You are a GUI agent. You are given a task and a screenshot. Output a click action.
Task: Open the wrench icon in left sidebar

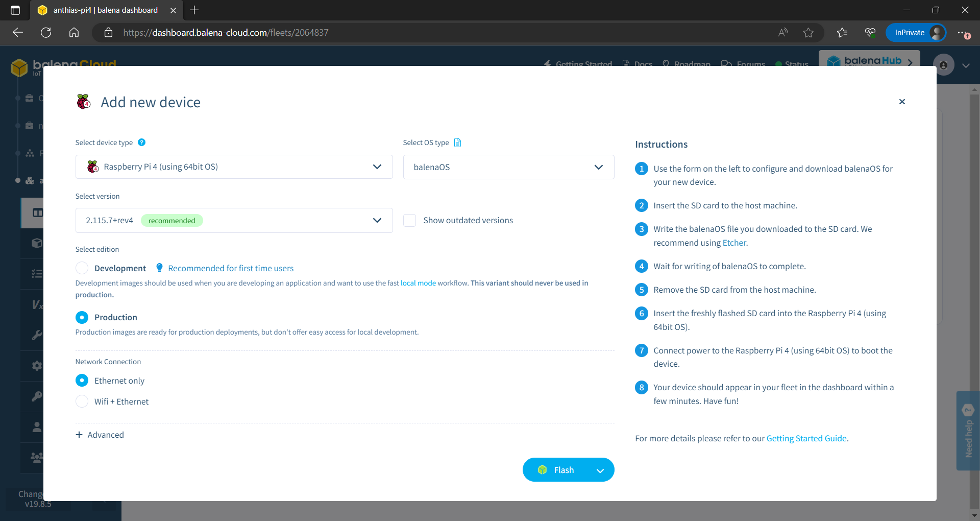[37, 335]
